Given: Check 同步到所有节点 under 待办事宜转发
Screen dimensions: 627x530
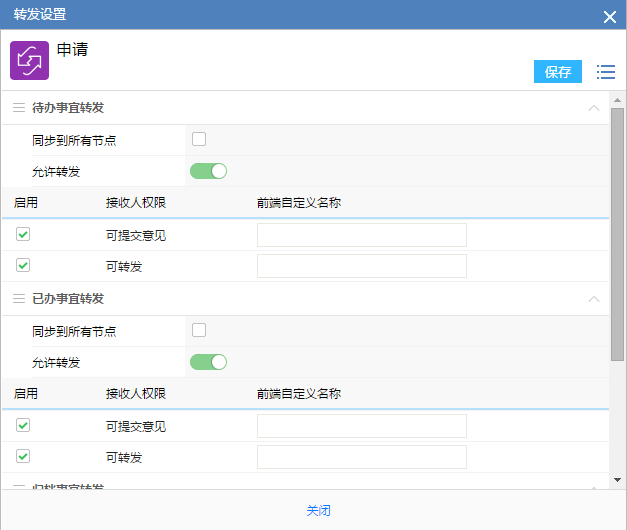Looking at the screenshot, I should [x=199, y=139].
